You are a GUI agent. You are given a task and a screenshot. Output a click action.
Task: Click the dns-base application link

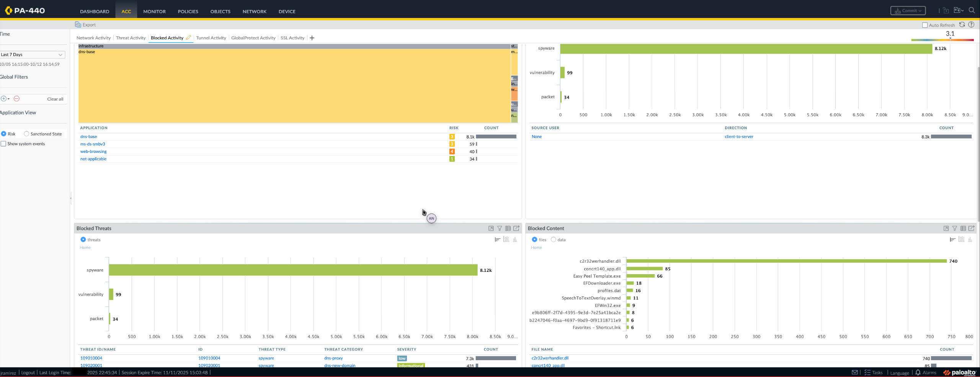pyautogui.click(x=88, y=136)
